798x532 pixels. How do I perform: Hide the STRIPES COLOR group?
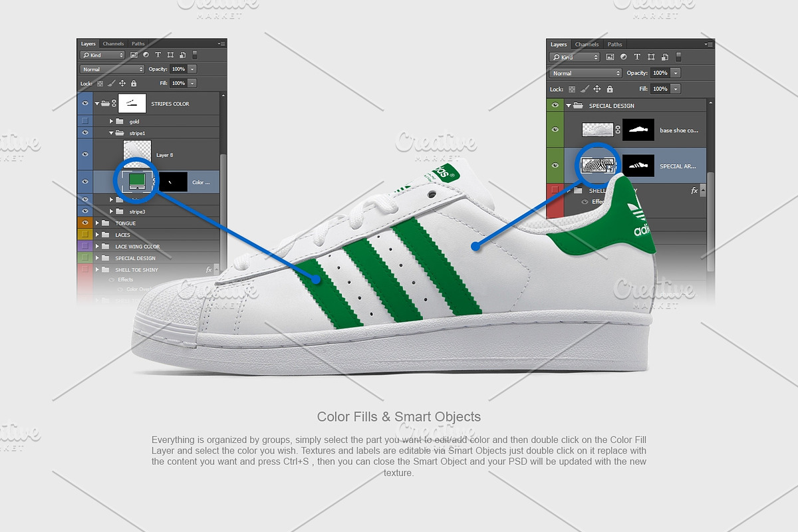pyautogui.click(x=84, y=104)
